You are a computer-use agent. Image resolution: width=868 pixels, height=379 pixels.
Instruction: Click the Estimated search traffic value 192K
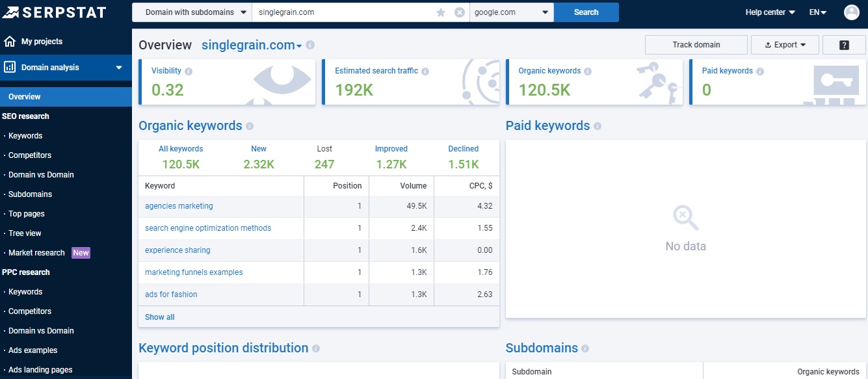point(354,90)
